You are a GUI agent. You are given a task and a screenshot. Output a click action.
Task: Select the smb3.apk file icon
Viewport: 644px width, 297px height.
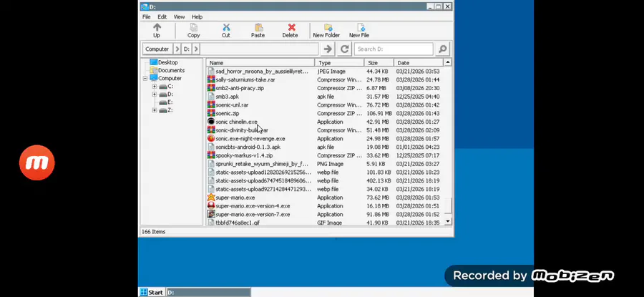211,97
